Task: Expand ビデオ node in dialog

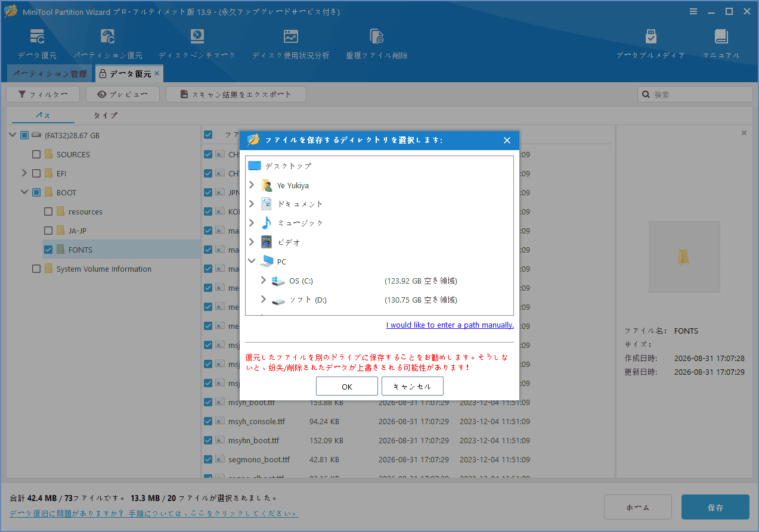Action: pos(252,242)
